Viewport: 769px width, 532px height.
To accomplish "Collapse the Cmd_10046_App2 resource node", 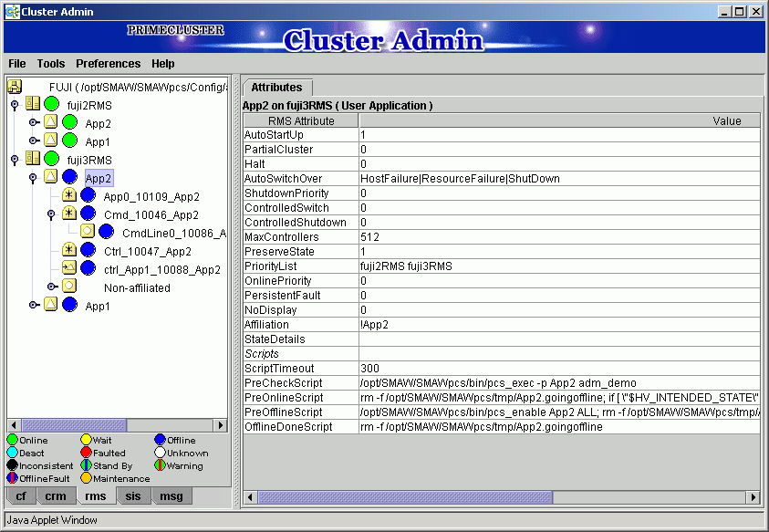I will (x=51, y=214).
